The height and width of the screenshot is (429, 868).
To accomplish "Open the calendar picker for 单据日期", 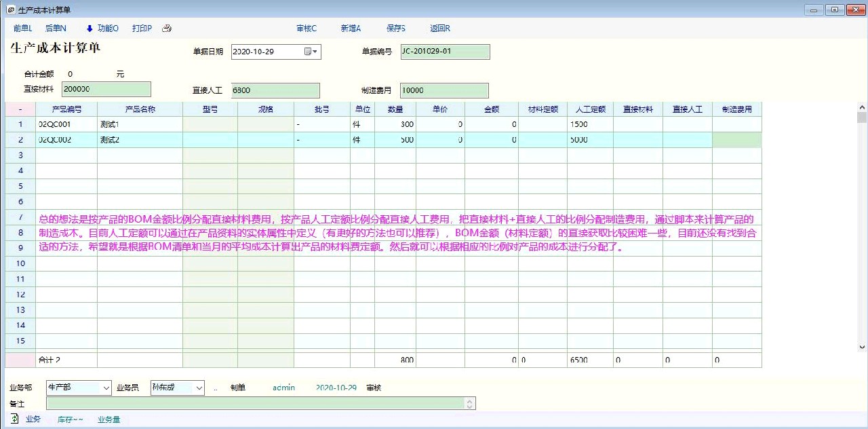I will point(311,52).
